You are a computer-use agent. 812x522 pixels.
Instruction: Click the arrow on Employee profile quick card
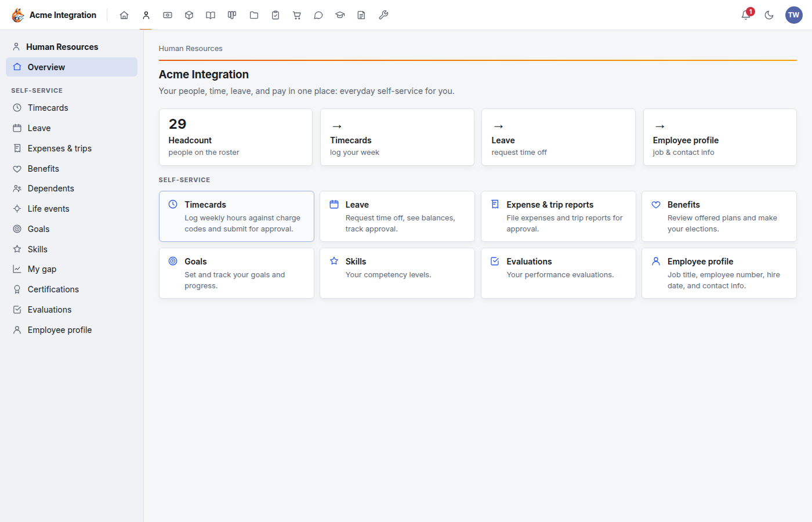(x=659, y=126)
